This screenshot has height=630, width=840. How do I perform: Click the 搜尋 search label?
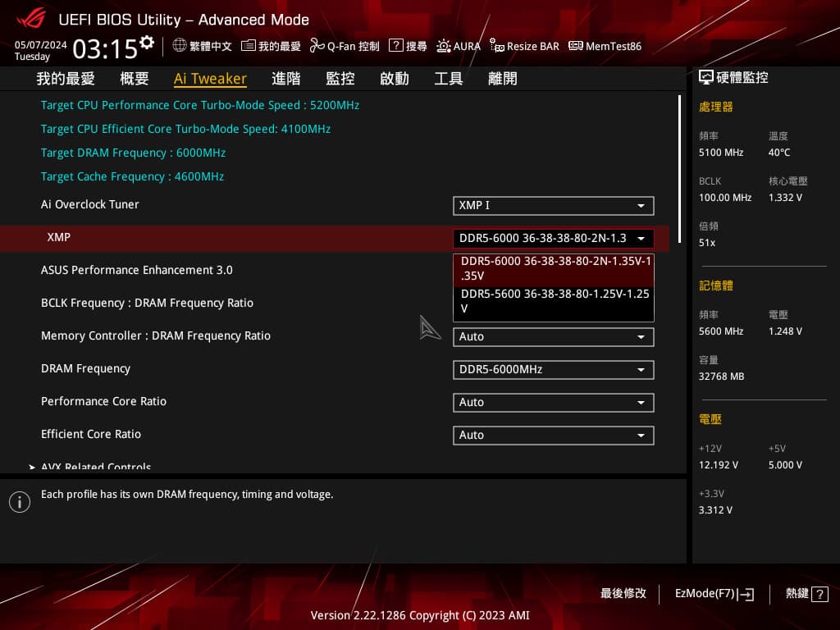pyautogui.click(x=416, y=47)
